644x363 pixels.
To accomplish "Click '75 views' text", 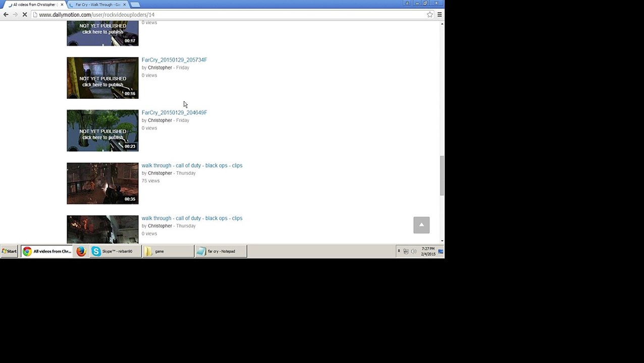I will click(x=150, y=181).
